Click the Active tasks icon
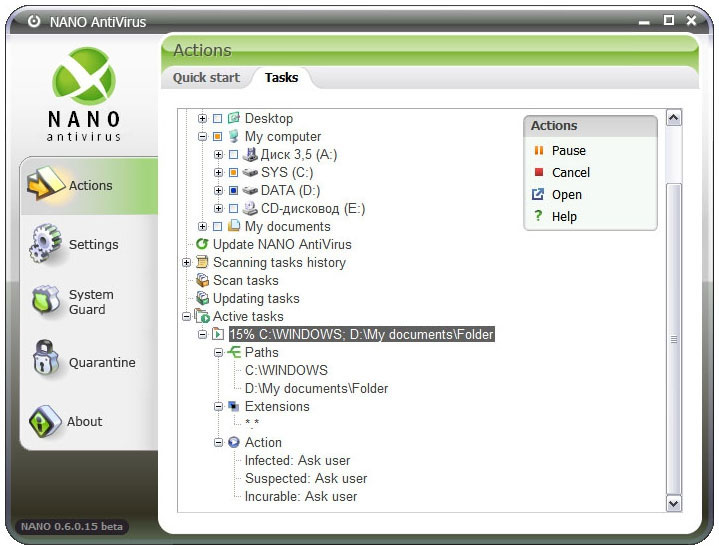 [x=202, y=316]
